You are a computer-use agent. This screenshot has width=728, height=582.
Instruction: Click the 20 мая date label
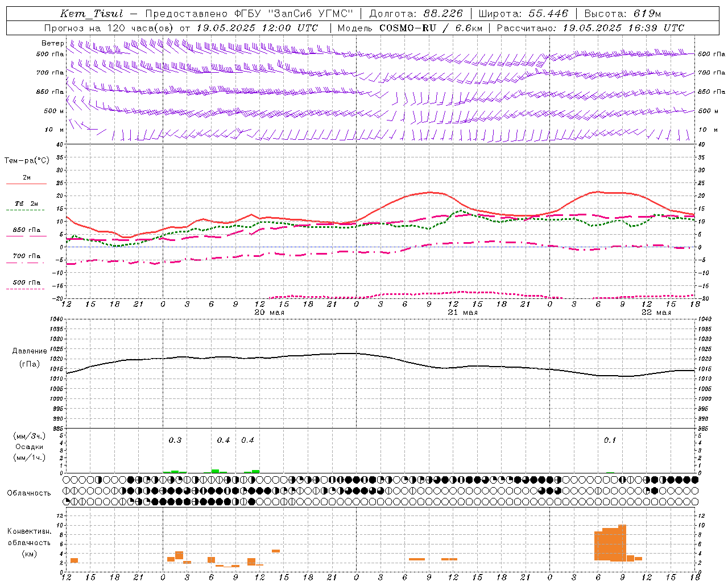[269, 313]
